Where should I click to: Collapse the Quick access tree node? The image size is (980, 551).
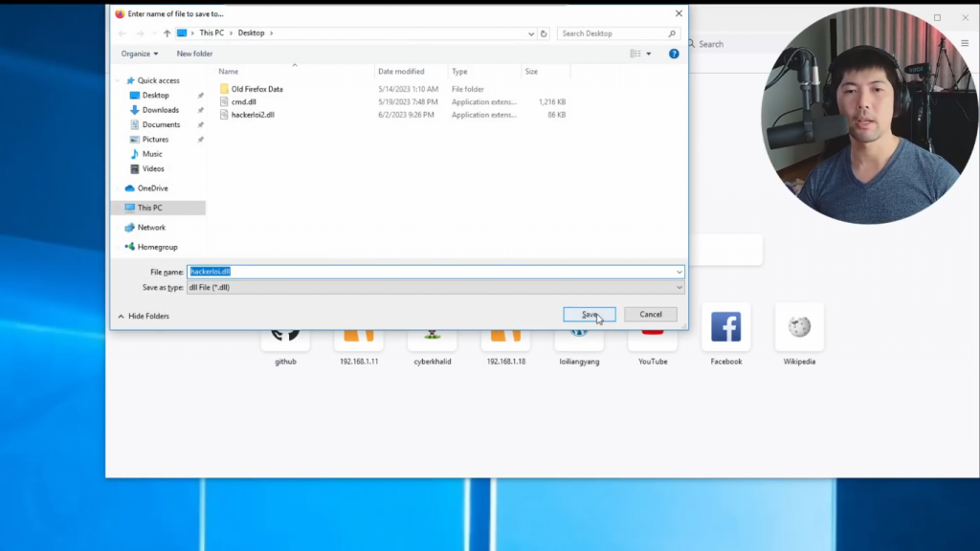tap(118, 80)
